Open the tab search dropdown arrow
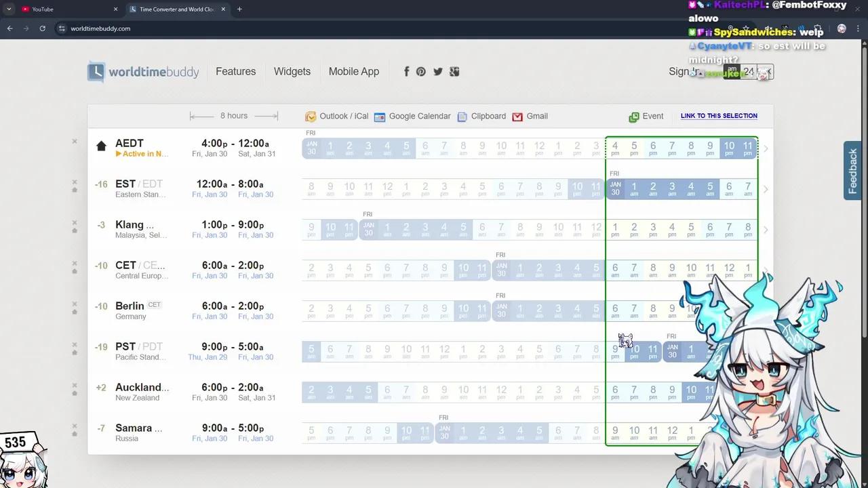Screen dimensions: 868x488 click(x=9, y=9)
